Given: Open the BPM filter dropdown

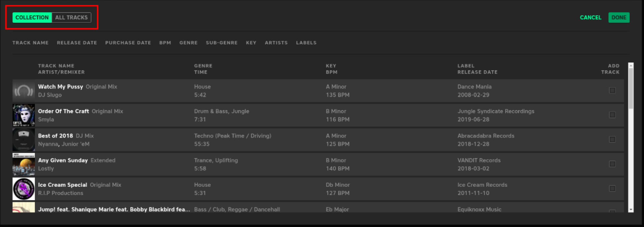Looking at the screenshot, I should pyautogui.click(x=165, y=43).
